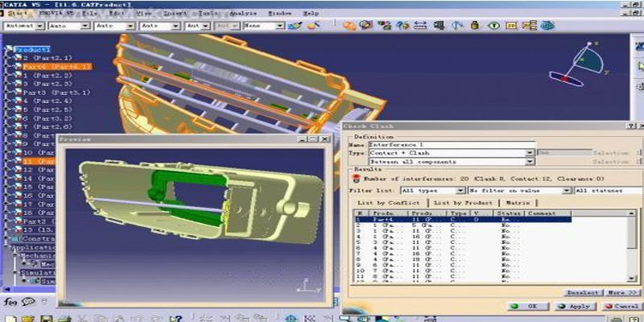This screenshot has height=322, width=644.
Task: Select Product1 root in the specification tree
Action: [x=33, y=50]
